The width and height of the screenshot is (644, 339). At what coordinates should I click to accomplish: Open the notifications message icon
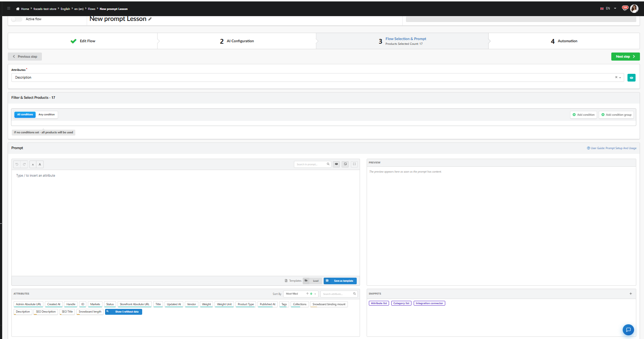click(x=625, y=8)
